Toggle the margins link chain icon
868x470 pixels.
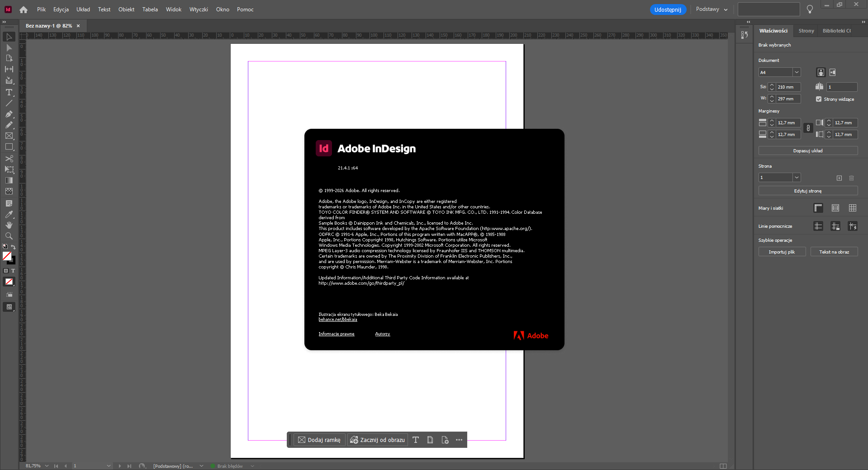(808, 128)
